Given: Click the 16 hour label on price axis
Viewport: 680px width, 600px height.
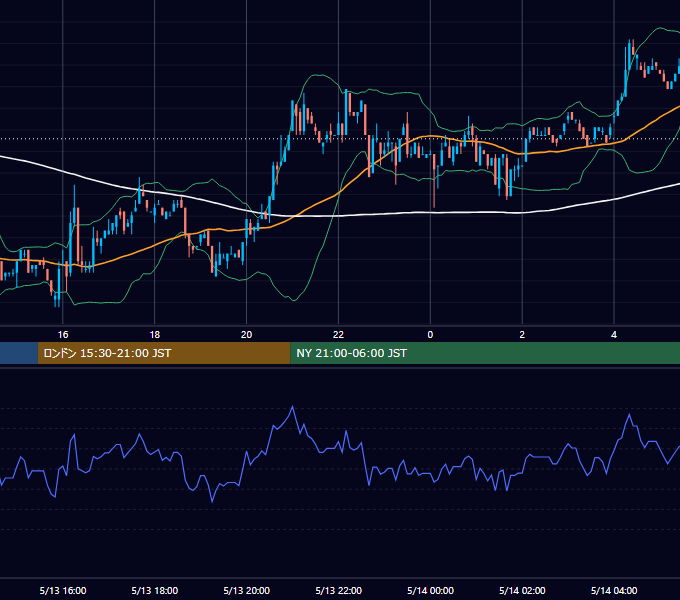Looking at the screenshot, I should tap(63, 334).
